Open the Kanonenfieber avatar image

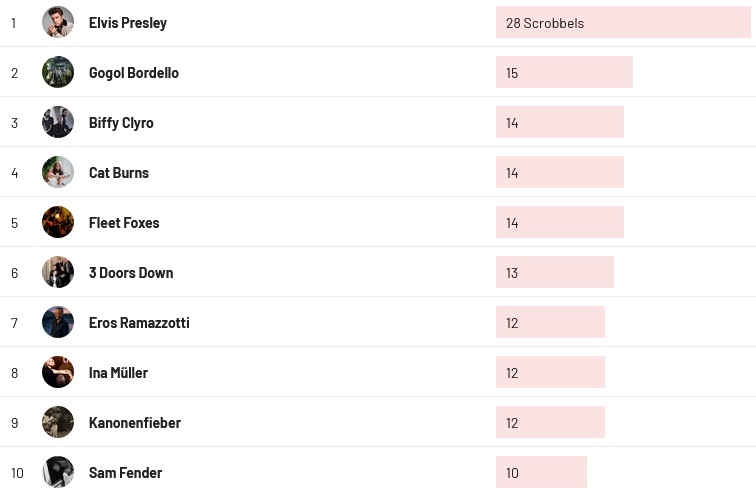tap(58, 422)
